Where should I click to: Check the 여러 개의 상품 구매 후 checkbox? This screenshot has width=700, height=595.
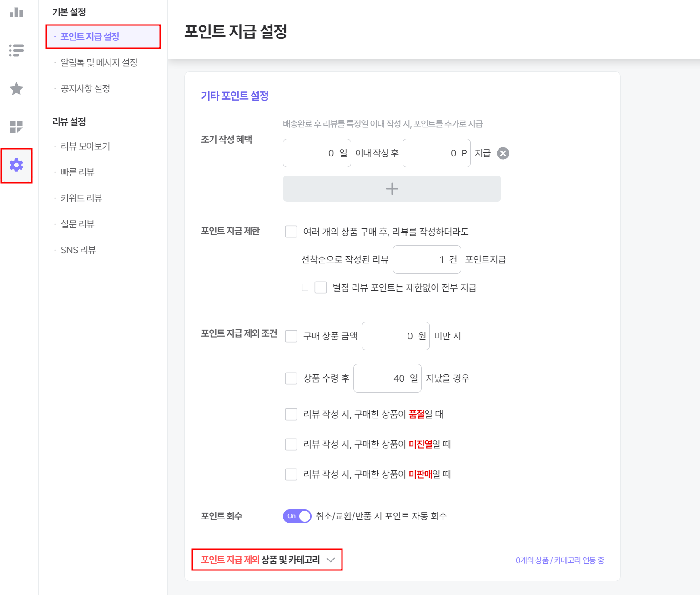[x=291, y=232]
